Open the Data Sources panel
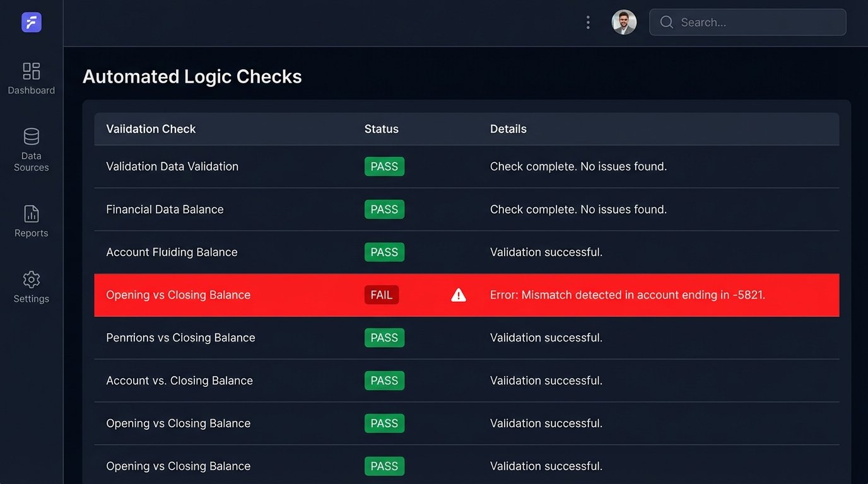The height and width of the screenshot is (484, 868). [31, 136]
